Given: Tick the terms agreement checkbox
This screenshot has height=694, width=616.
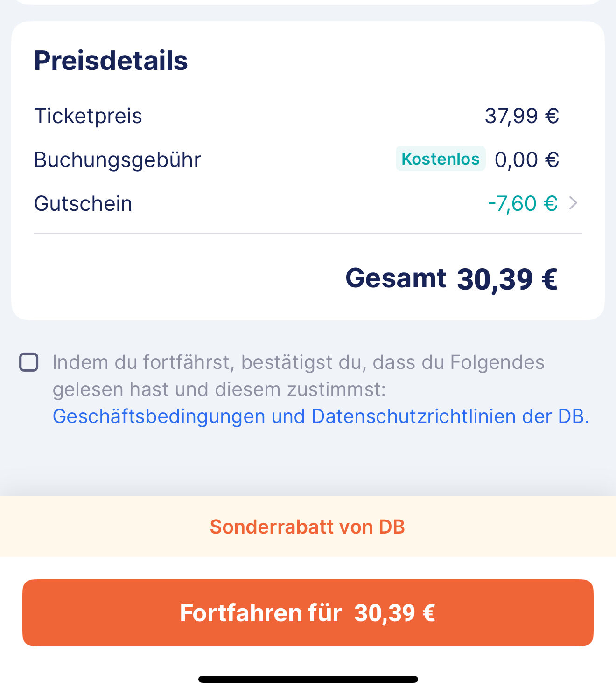Looking at the screenshot, I should [x=28, y=362].
